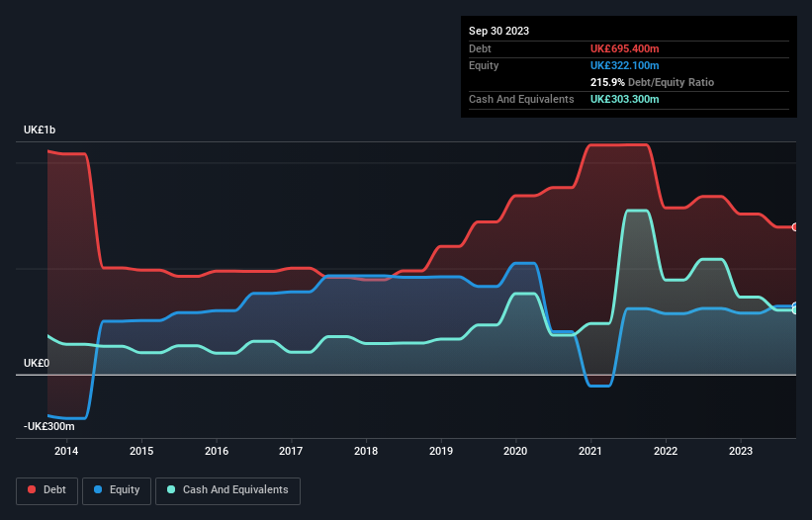Toggle the Cash And Equivalents legend button

(x=227, y=490)
